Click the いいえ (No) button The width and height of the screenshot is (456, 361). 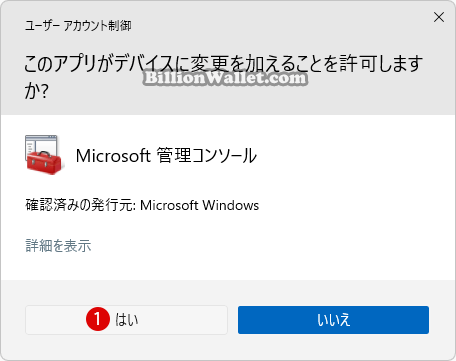click(333, 320)
